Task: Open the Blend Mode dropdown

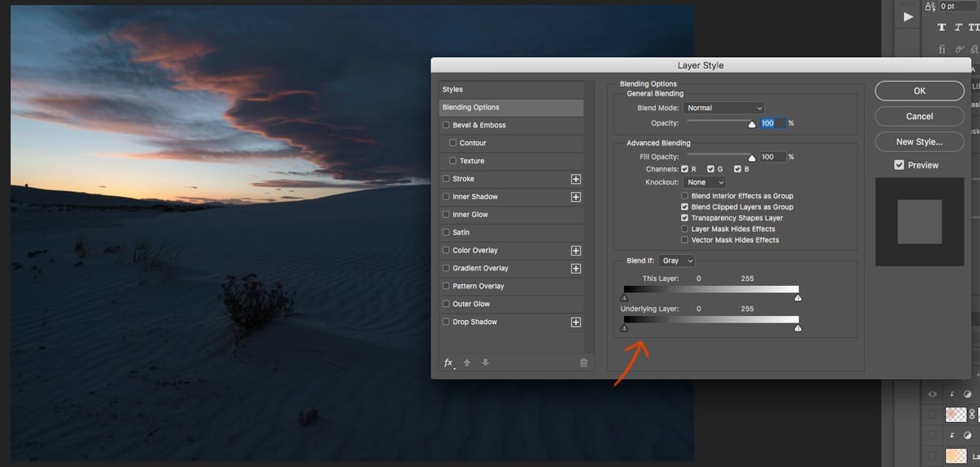Action: coord(724,108)
